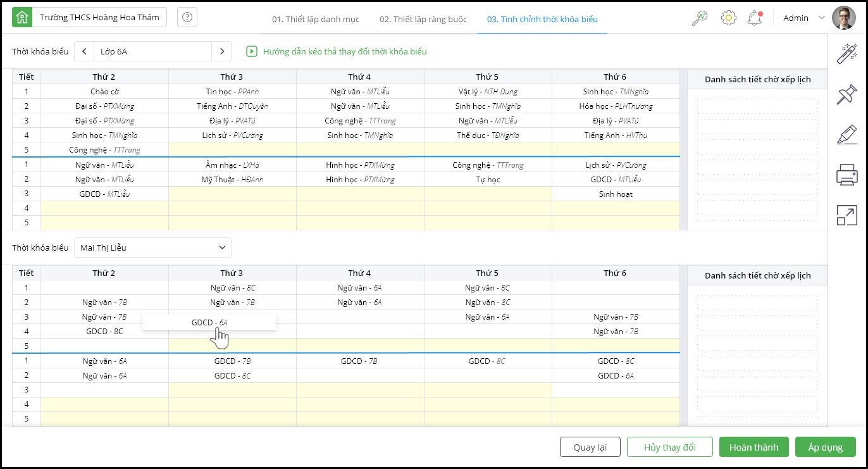The image size is (868, 469).
Task: Click the green home icon
Action: click(22, 18)
